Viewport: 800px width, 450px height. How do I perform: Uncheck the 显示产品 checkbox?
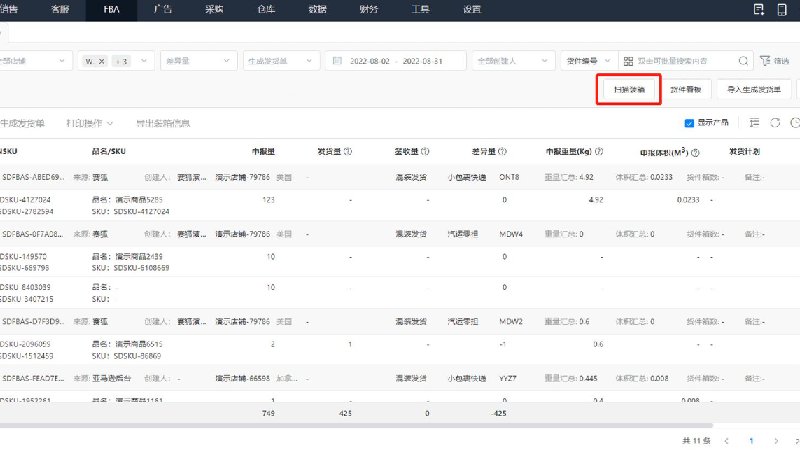tap(689, 123)
